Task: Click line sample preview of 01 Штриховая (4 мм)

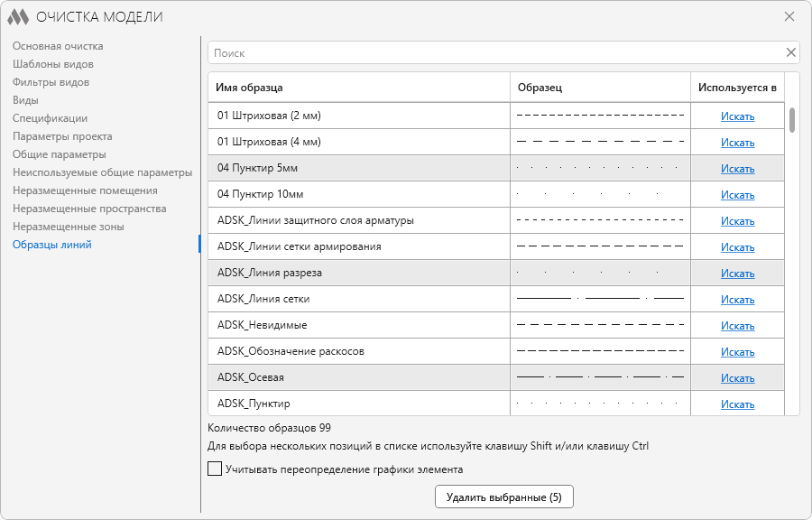Action: coord(600,141)
